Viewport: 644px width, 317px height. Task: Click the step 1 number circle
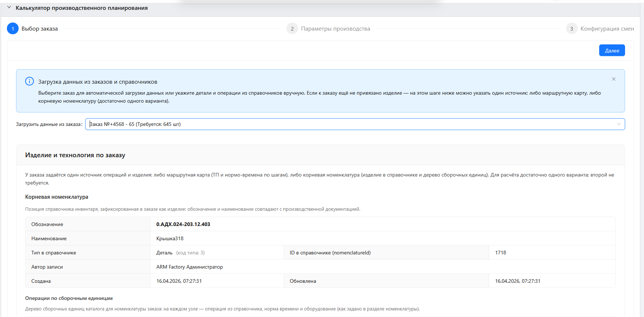coord(13,28)
